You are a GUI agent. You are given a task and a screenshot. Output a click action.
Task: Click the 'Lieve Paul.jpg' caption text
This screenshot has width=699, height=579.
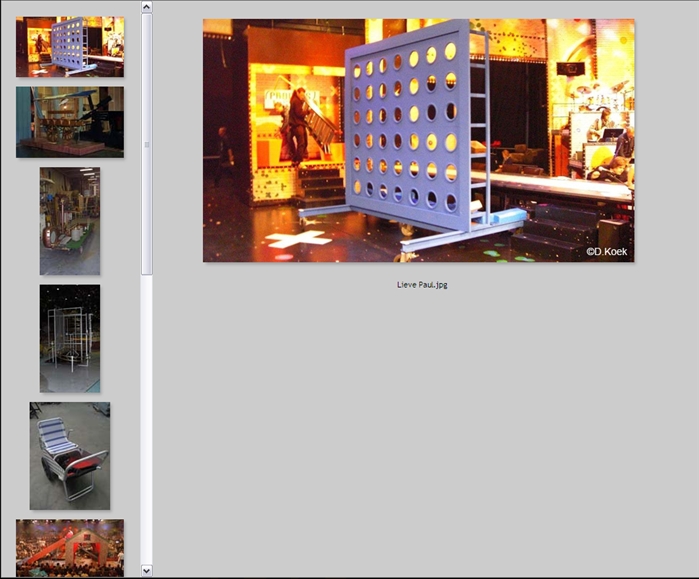[x=422, y=285]
